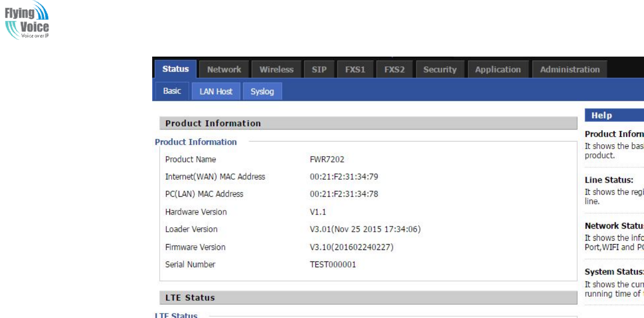Viewport: 644px width, 318px height.
Task: Click the Firmware Version value
Action: [x=351, y=247]
